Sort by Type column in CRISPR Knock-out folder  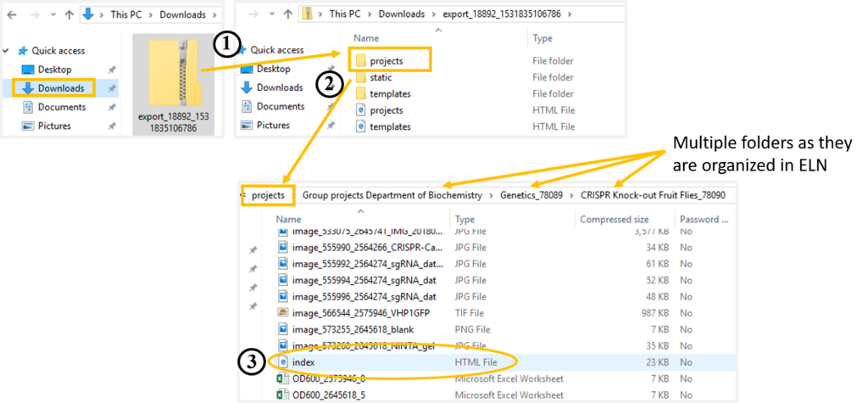[x=465, y=220]
